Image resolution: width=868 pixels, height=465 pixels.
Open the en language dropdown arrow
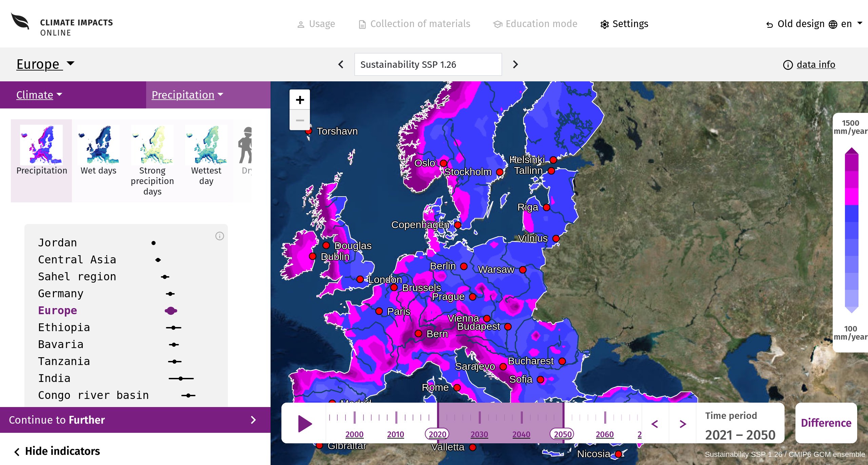(x=860, y=23)
